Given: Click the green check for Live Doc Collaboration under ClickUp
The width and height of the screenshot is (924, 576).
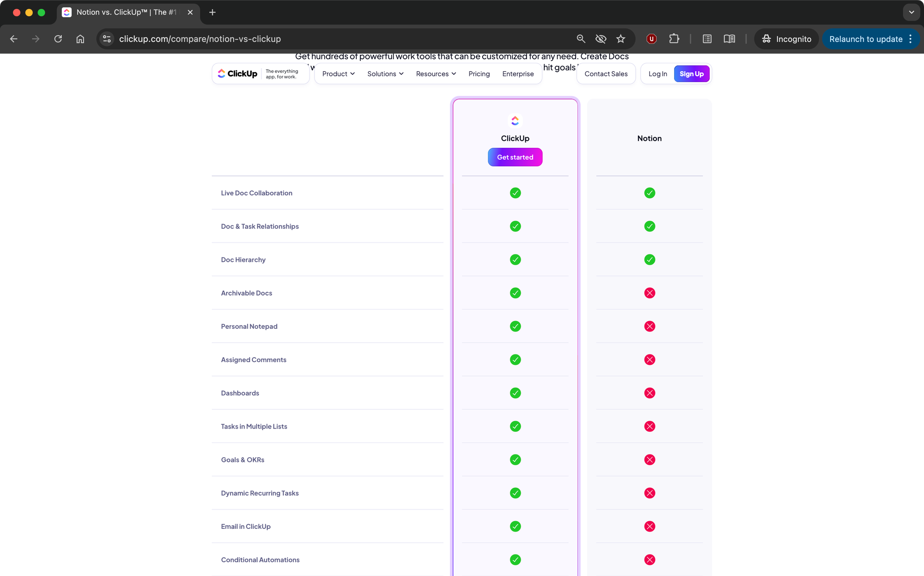Looking at the screenshot, I should coord(515,193).
